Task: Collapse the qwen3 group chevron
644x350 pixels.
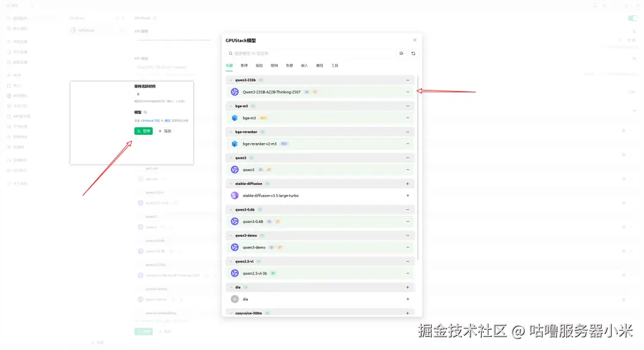Action: (231, 158)
